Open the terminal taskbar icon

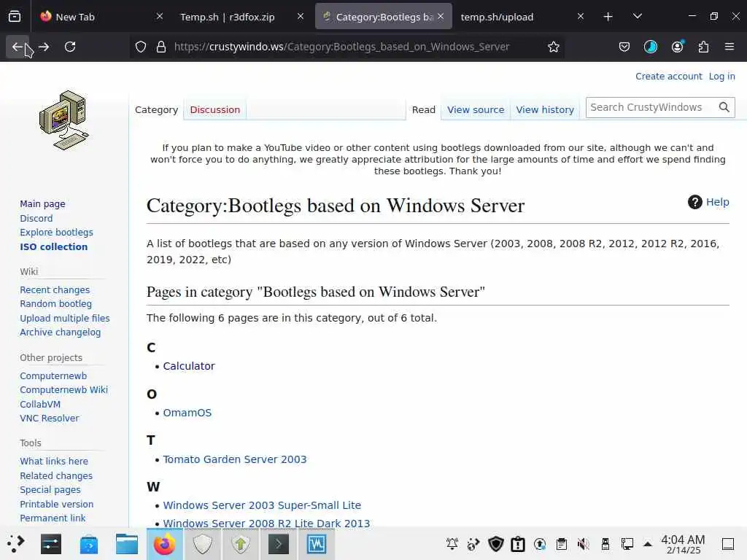278,544
